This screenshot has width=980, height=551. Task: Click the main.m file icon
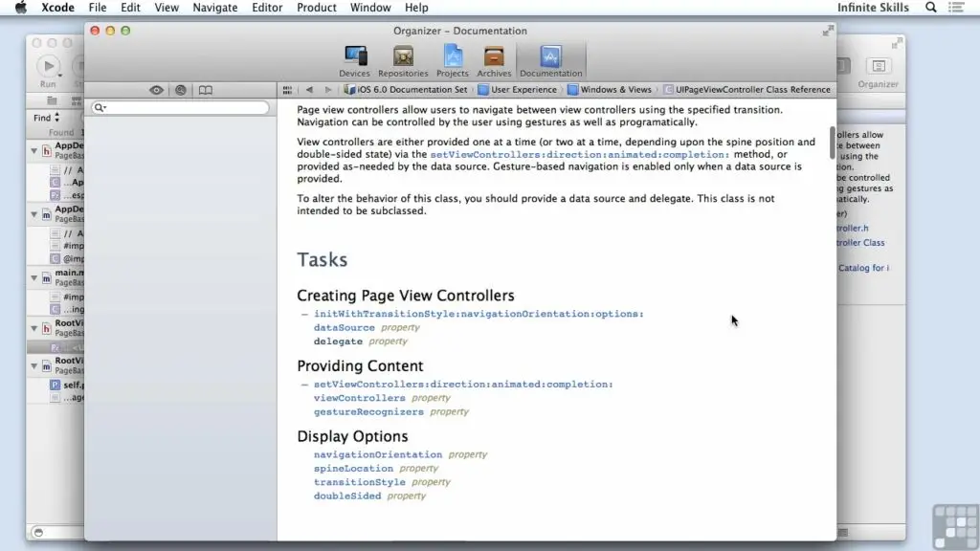[x=46, y=278]
